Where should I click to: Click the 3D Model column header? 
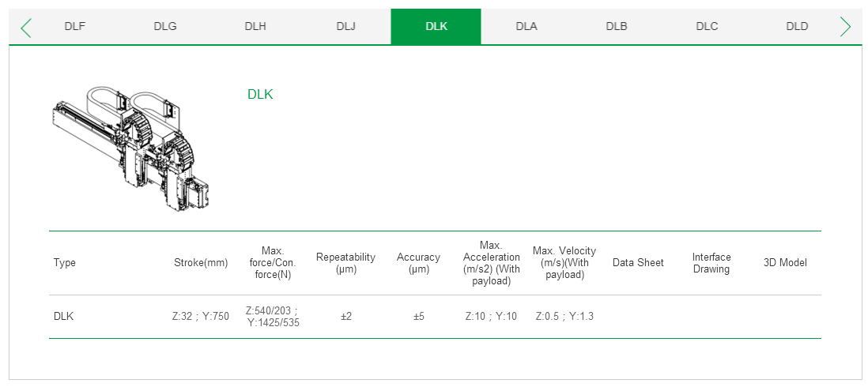(x=785, y=263)
